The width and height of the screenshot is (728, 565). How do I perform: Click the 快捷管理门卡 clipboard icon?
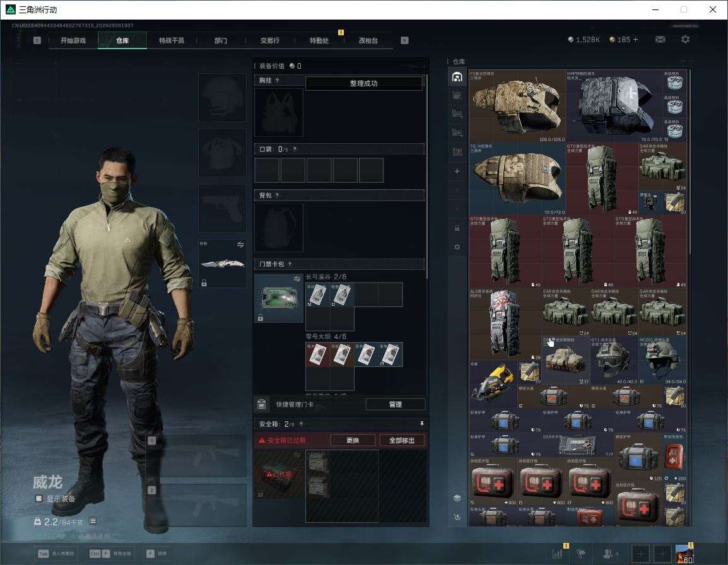[x=261, y=404]
